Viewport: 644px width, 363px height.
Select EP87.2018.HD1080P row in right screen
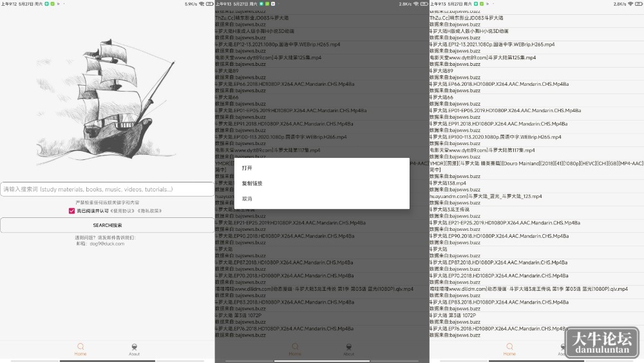coord(536,266)
